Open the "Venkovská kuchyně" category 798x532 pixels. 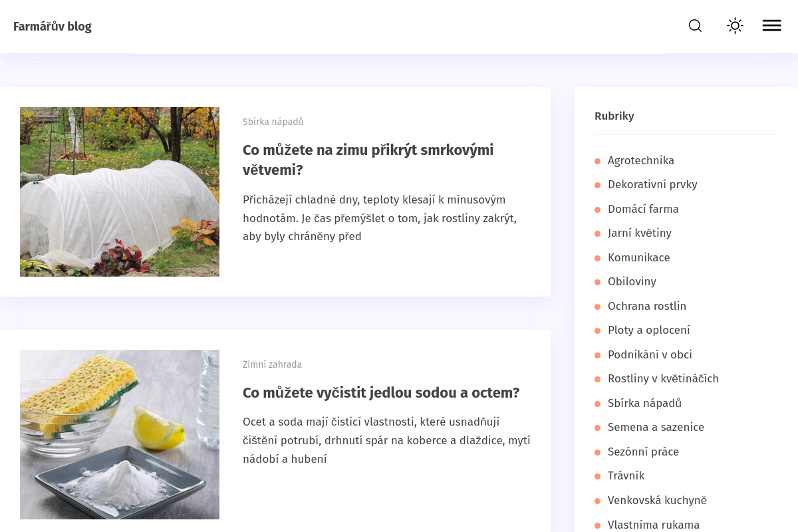click(657, 500)
